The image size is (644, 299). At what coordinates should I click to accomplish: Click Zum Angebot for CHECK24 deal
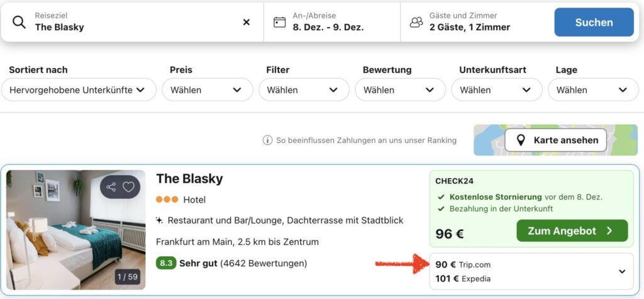click(572, 231)
